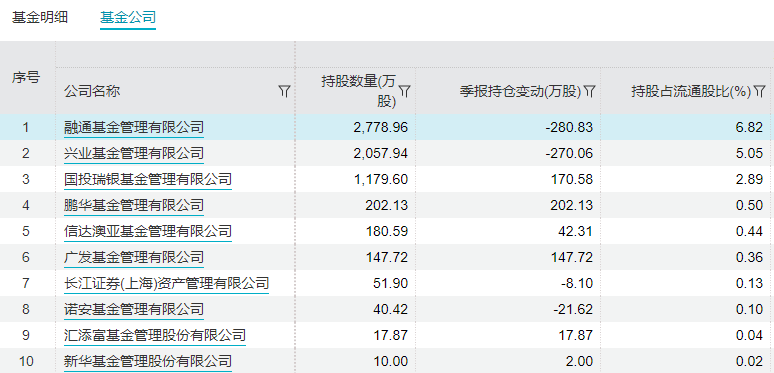The width and height of the screenshot is (774, 373).
Task: Select holding value 180.59
Action: [x=387, y=231]
